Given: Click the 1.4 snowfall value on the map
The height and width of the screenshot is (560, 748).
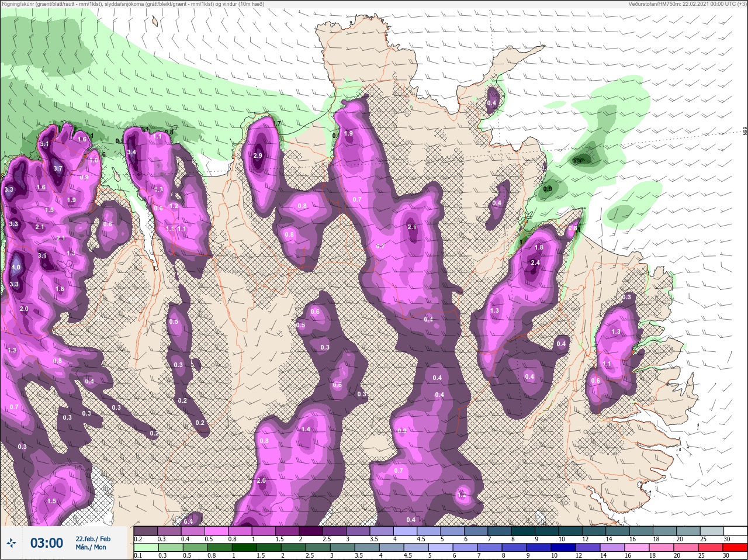Looking at the screenshot, I should coord(306,429).
